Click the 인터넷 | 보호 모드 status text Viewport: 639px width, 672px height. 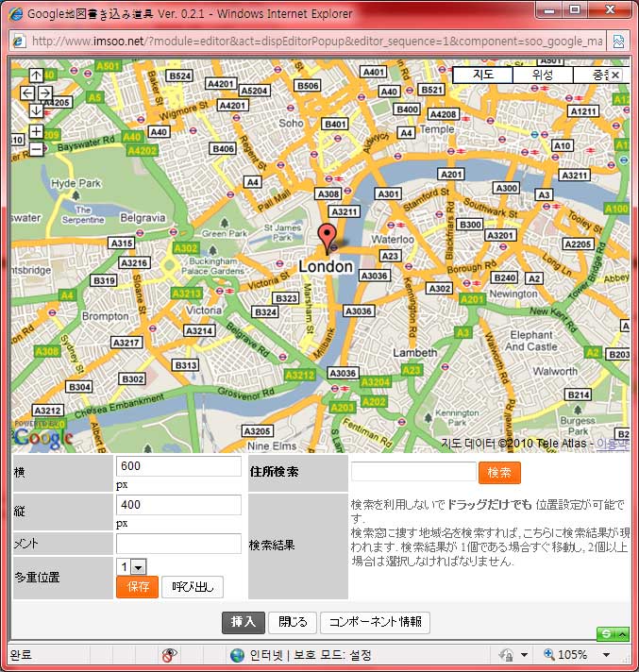(x=311, y=655)
